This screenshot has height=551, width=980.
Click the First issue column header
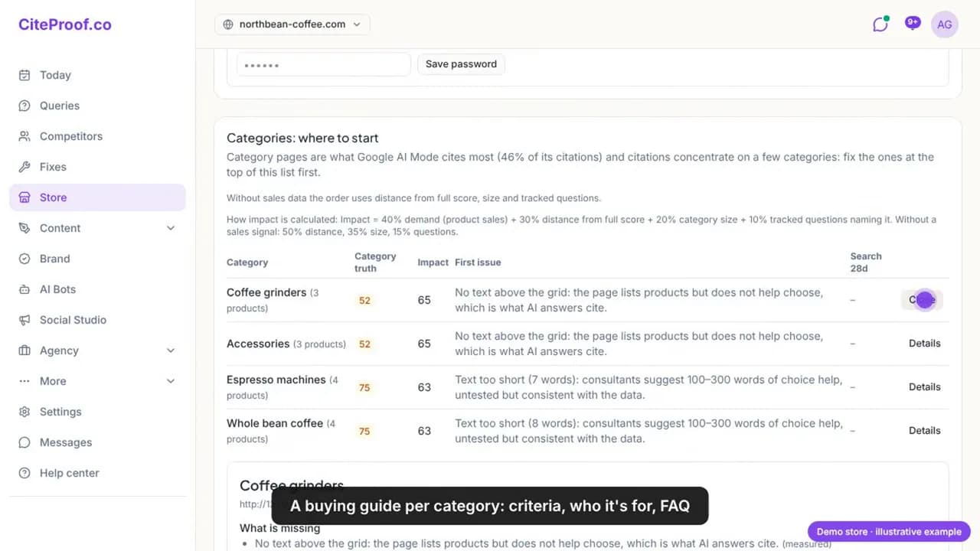(x=478, y=262)
